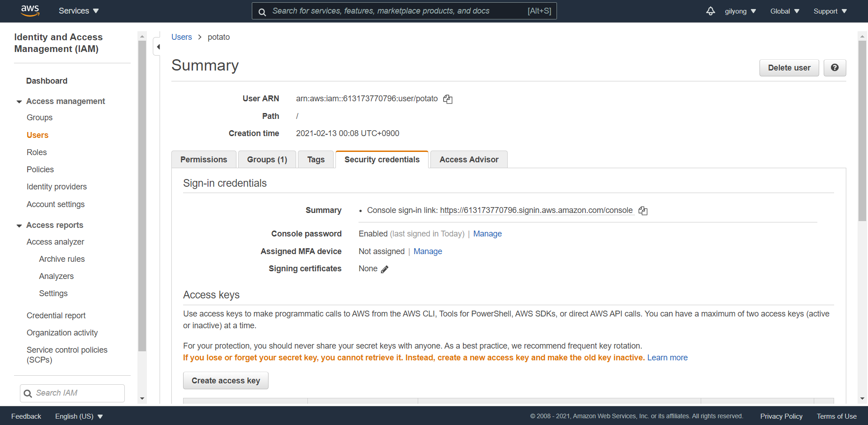This screenshot has height=425, width=868.
Task: Switch to the Permissions tab
Action: [x=204, y=160]
